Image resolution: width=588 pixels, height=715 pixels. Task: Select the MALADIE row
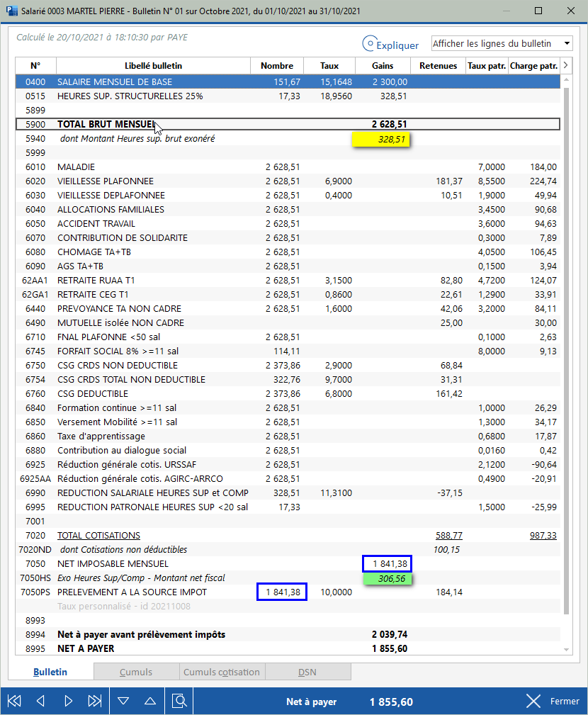pos(288,167)
